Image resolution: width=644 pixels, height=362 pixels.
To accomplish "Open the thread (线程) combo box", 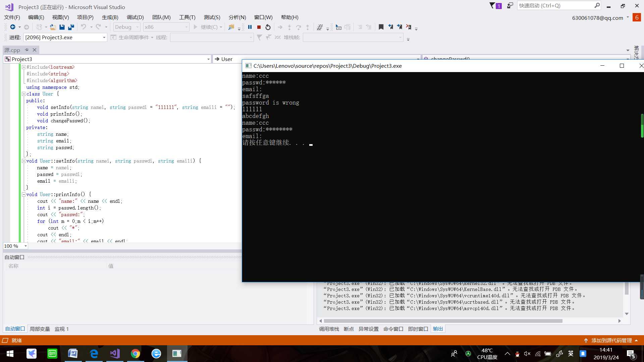I will pos(212,38).
